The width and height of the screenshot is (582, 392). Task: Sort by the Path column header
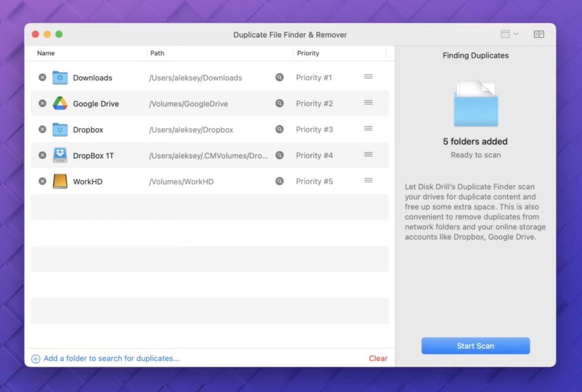point(157,53)
